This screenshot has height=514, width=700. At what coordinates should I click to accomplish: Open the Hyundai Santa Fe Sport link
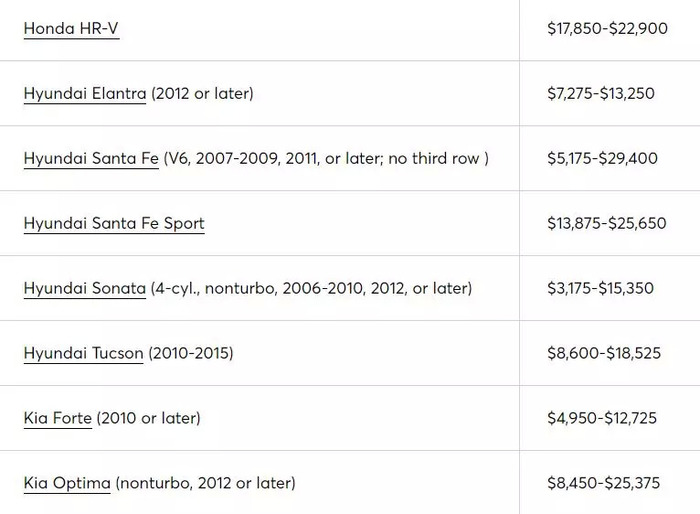point(114,223)
